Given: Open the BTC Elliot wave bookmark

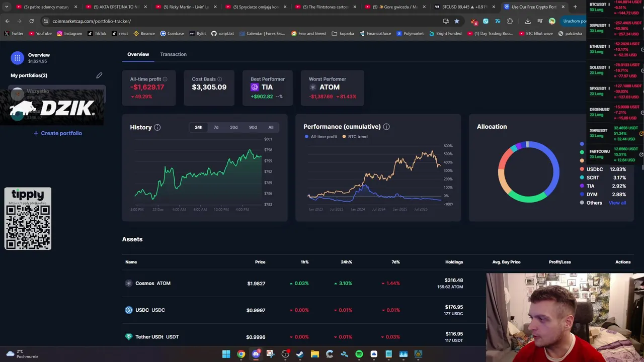Looking at the screenshot, I should click(535, 34).
